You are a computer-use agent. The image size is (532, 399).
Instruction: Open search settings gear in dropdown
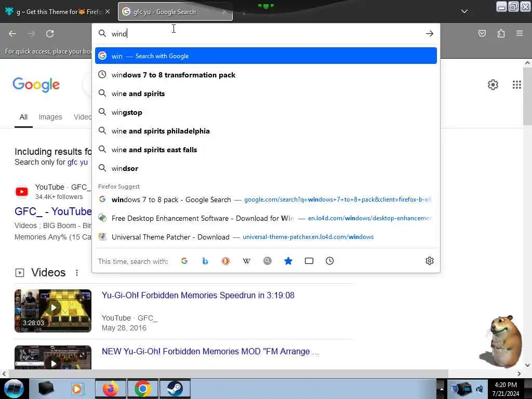pyautogui.click(x=430, y=261)
